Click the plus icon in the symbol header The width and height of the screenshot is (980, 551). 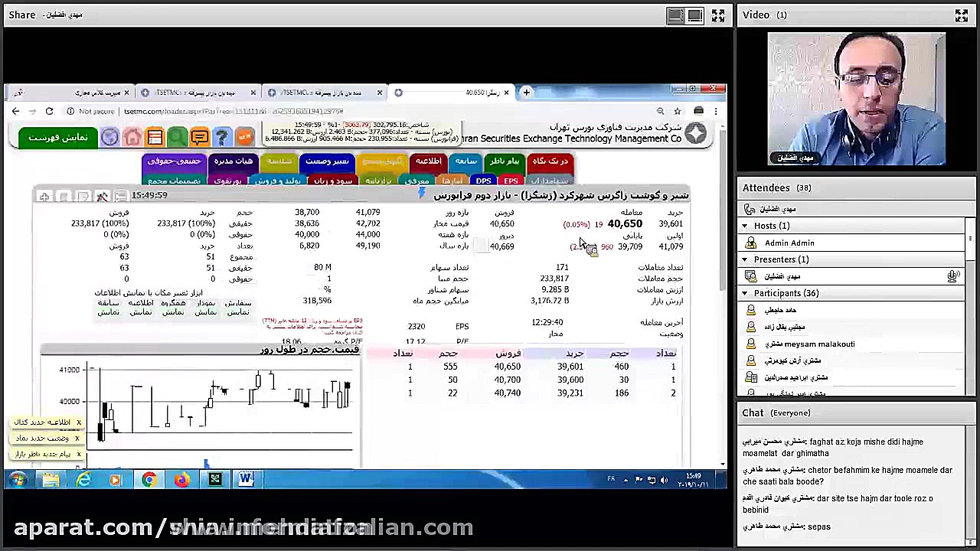(x=44, y=197)
